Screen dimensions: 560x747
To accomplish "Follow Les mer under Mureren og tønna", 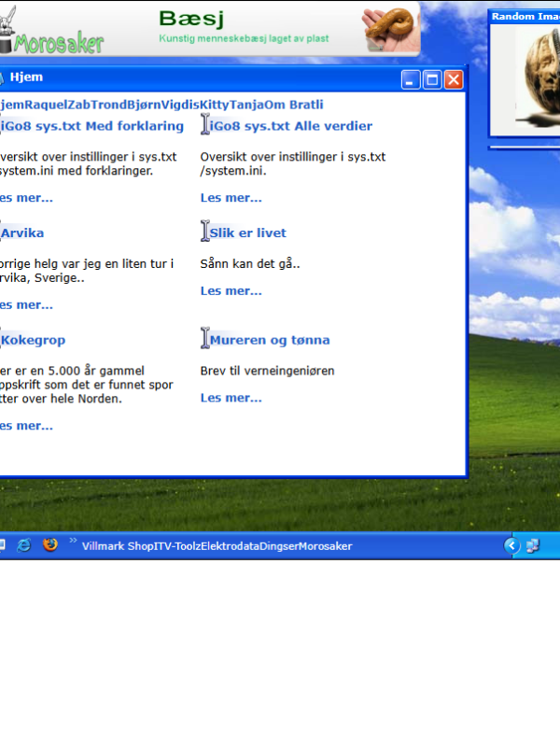I will pyautogui.click(x=231, y=398).
